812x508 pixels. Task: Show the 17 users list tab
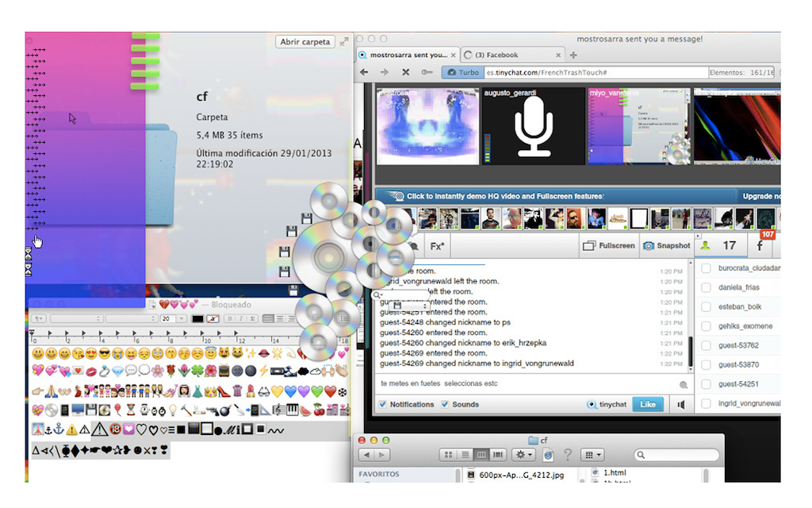pyautogui.click(x=721, y=246)
